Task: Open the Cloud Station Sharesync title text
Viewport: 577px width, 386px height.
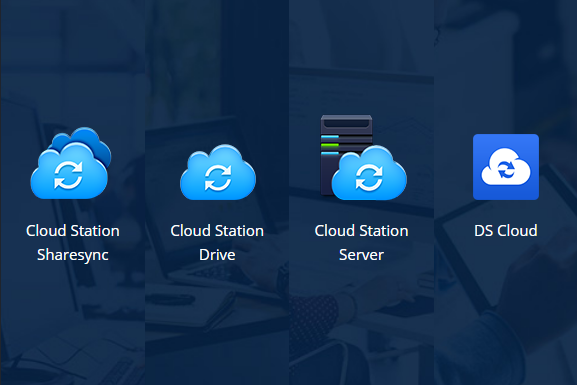Action: coord(72,243)
